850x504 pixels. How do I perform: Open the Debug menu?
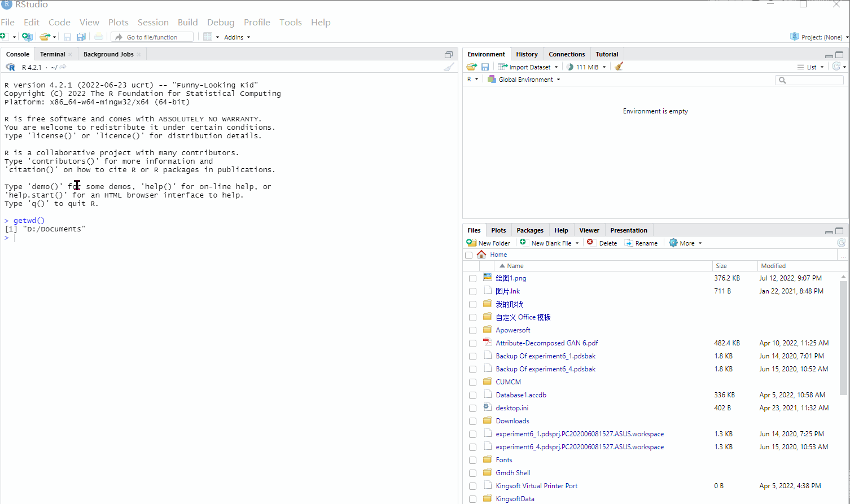pos(221,22)
